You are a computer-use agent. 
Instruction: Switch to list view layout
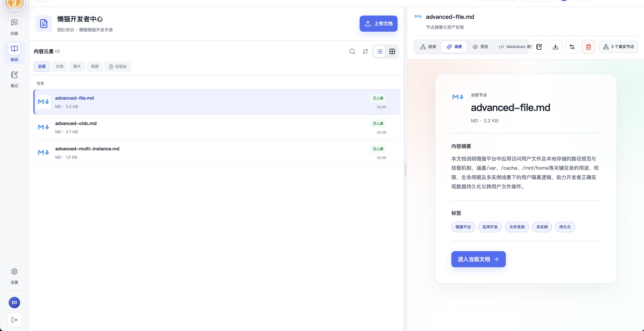[x=380, y=51]
